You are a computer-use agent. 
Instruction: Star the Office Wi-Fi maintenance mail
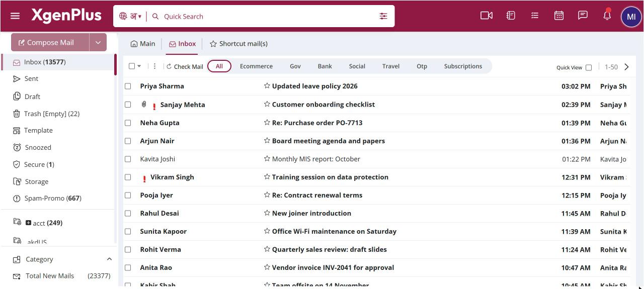[x=267, y=231]
